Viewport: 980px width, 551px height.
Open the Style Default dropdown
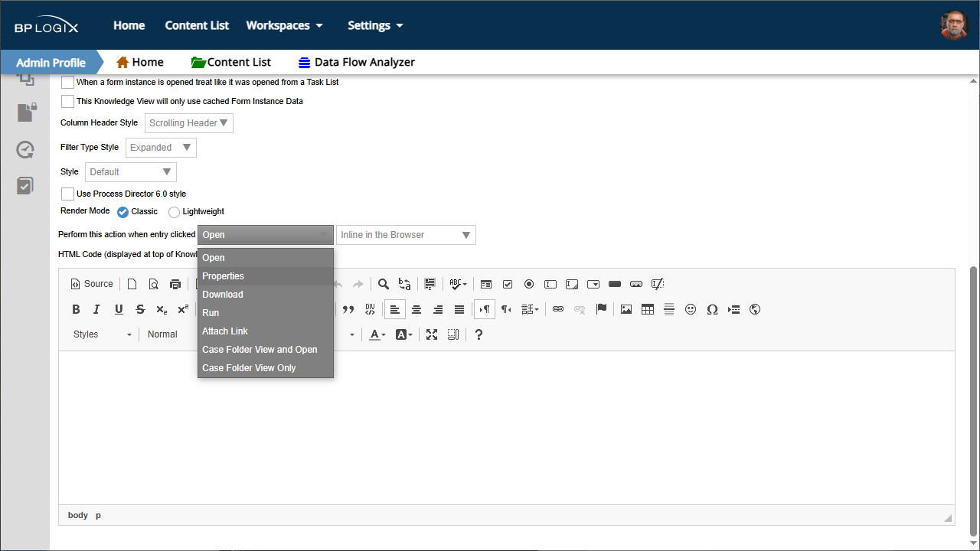[131, 172]
